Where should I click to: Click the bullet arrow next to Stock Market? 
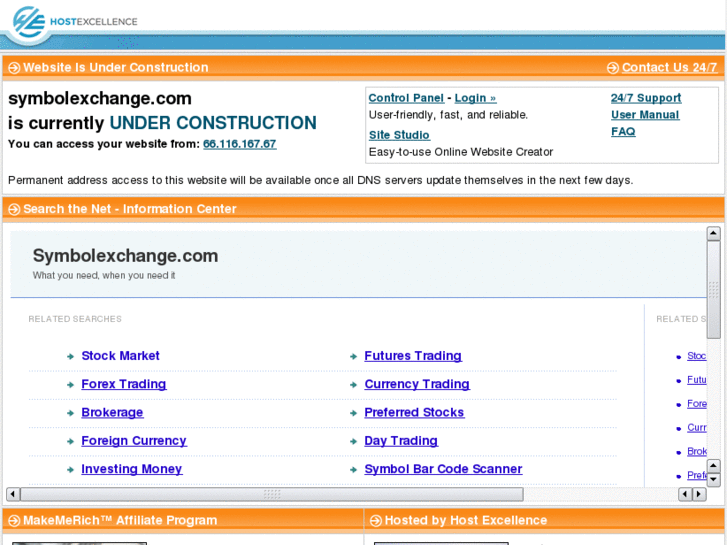tap(70, 357)
